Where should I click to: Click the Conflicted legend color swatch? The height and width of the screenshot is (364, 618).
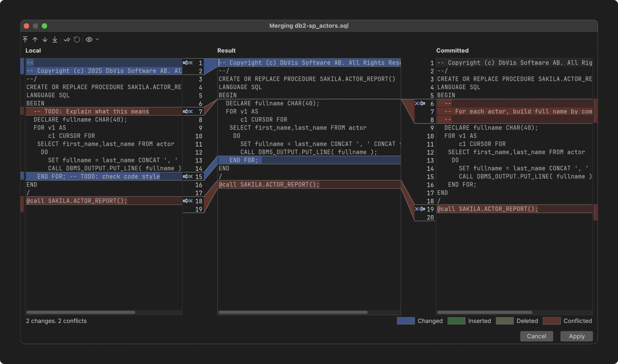[x=552, y=321]
